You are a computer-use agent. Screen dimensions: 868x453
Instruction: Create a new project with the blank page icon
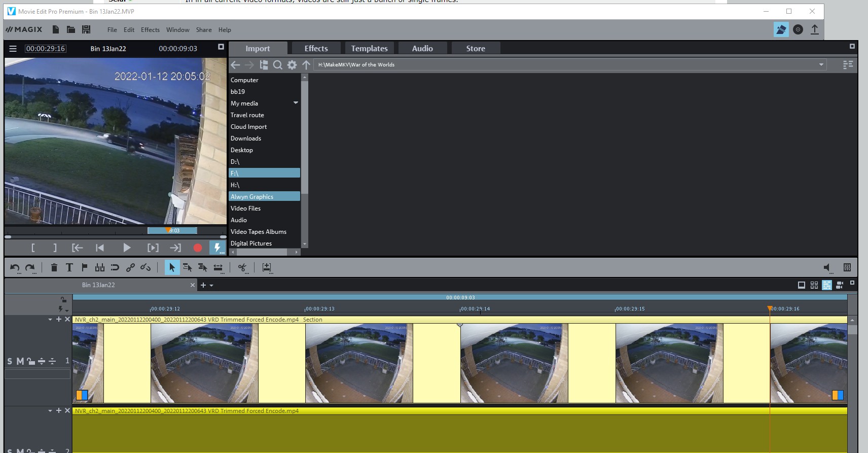tap(56, 29)
